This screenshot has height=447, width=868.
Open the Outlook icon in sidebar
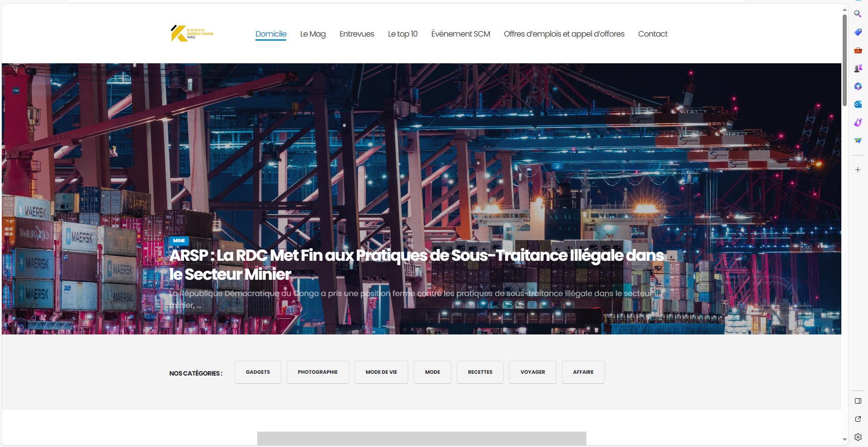click(x=858, y=104)
